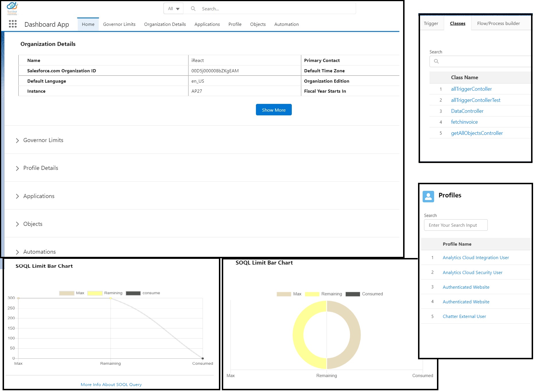Open the Objects navigation tab
Image resolution: width=548 pixels, height=392 pixels.
(x=258, y=24)
